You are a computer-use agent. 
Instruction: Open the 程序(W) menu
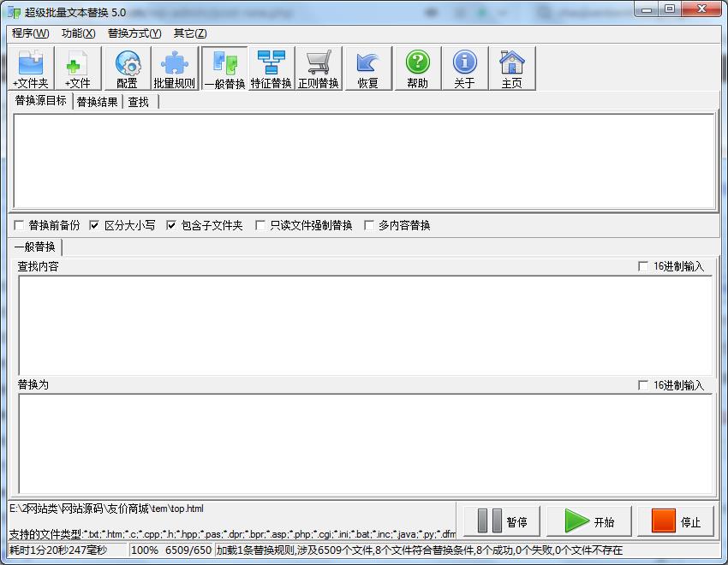[x=30, y=33]
